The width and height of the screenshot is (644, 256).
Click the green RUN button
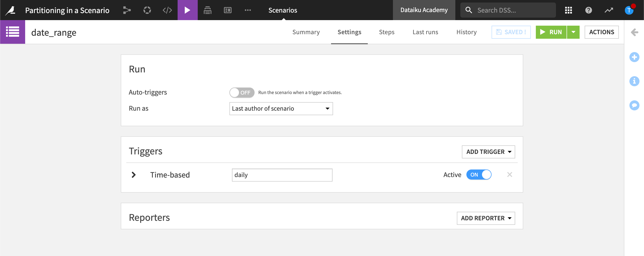[551, 32]
